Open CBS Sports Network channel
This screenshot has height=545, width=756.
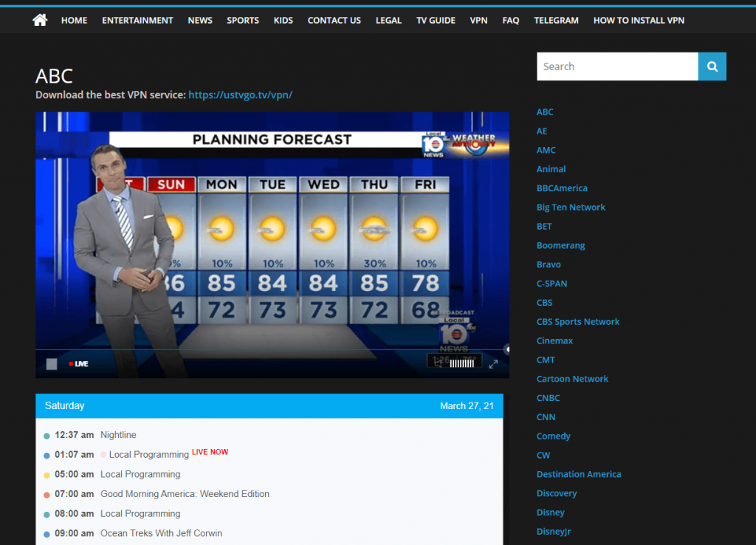578,322
